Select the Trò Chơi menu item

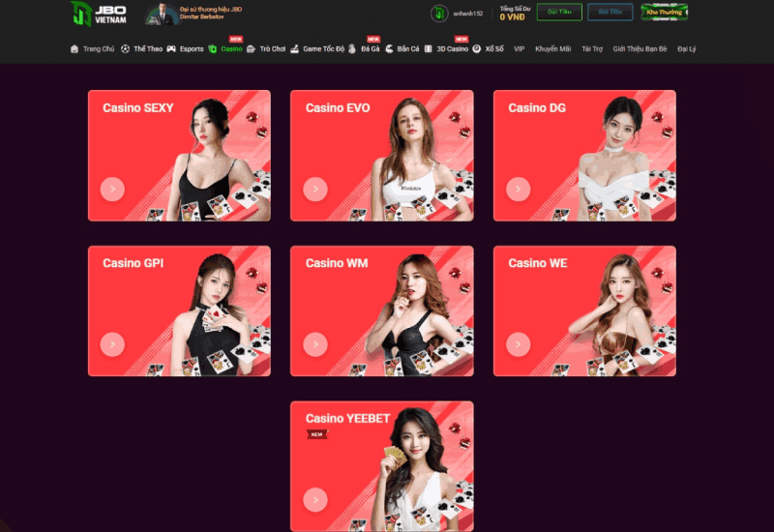272,48
